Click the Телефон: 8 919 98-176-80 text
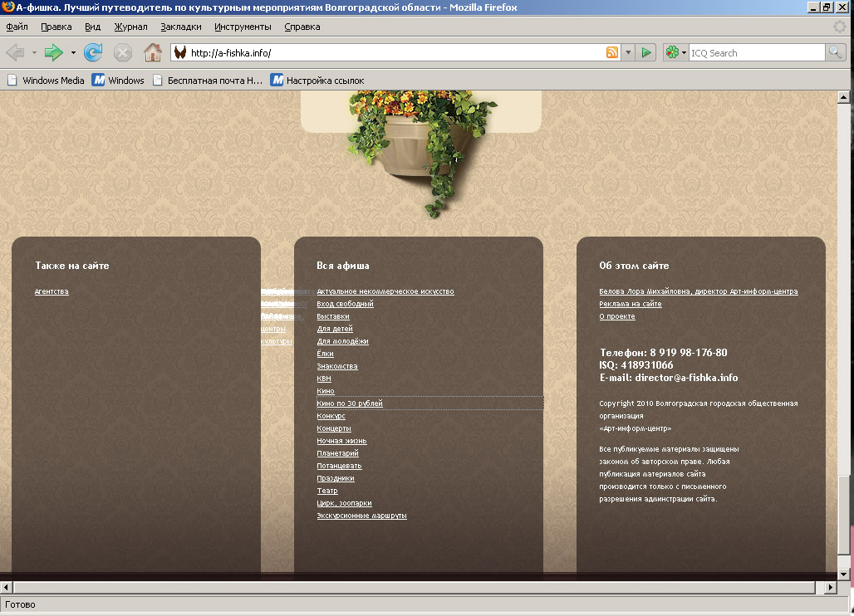Screen dimensions: 854x616 point(664,353)
